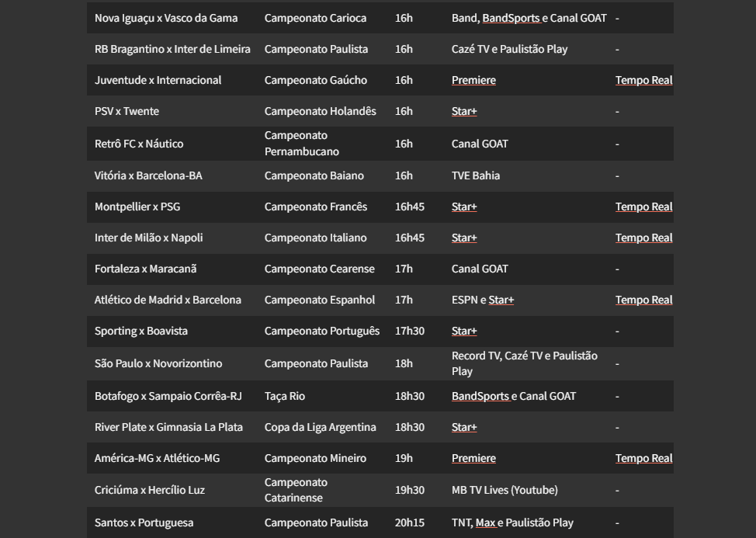Select 'Campeonato Pernambucano' cell
756x538 pixels.
[x=301, y=144]
